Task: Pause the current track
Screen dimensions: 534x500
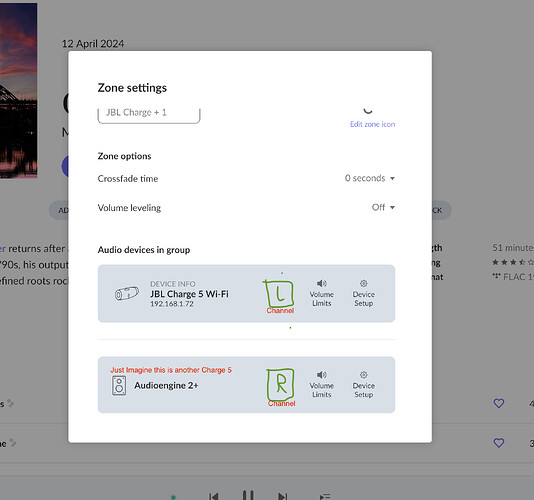Action: tap(248, 495)
